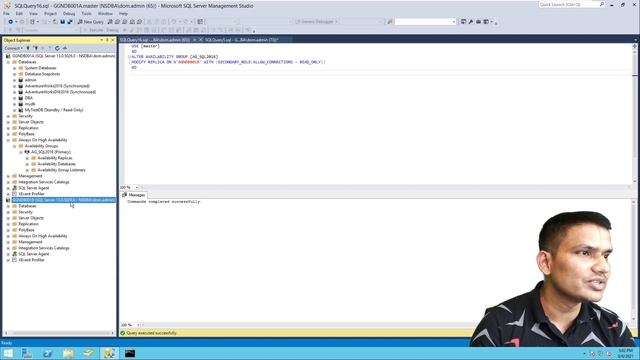Pin Object Explorer auto-hide icon
Image resolution: width=640 pixels, height=360 pixels.
pyautogui.click(x=107, y=40)
